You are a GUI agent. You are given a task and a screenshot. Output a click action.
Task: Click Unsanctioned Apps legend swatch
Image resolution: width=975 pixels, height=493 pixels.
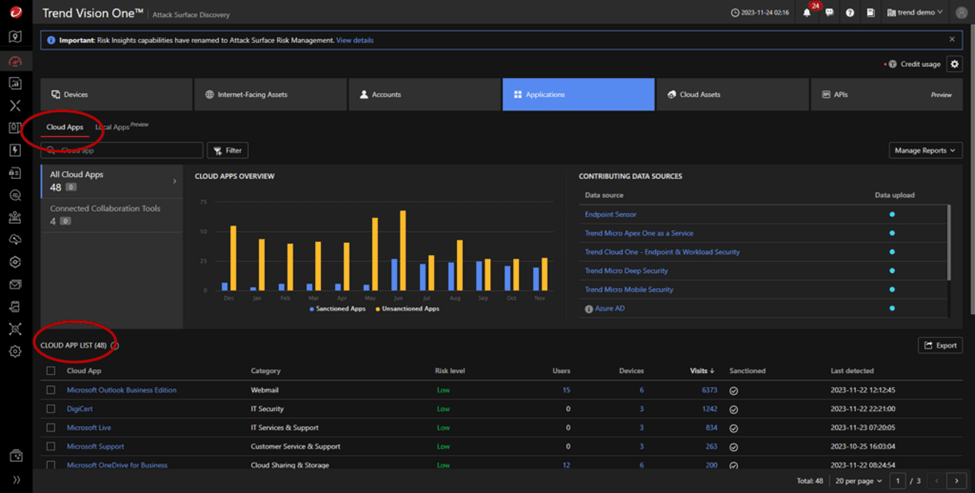point(378,309)
